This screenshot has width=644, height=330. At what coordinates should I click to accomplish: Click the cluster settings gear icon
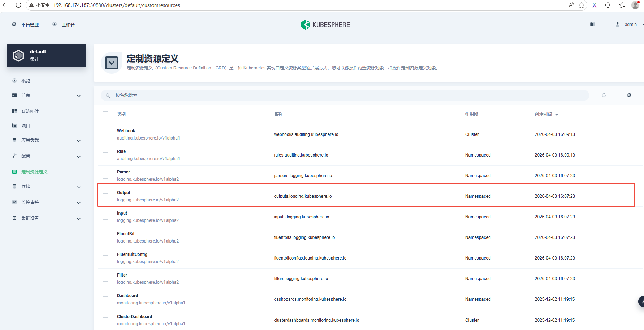(x=14, y=218)
